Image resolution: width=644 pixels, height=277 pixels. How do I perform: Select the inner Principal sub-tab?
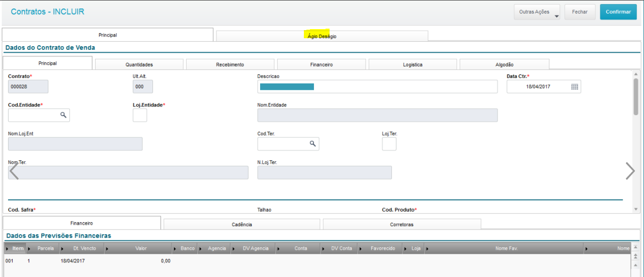pyautogui.click(x=48, y=63)
